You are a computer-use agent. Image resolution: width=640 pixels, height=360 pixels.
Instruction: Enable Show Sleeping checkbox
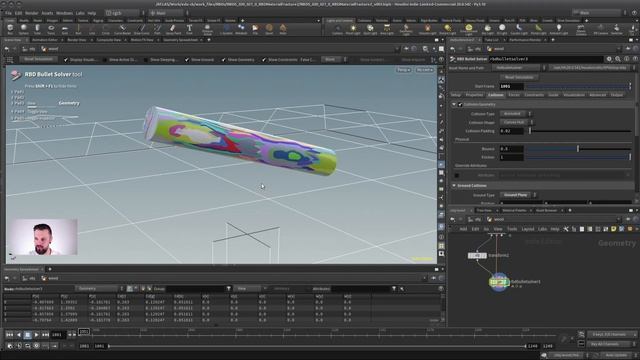[x=145, y=60]
